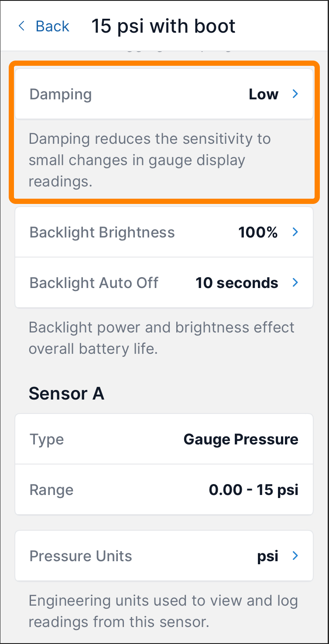This screenshot has width=329, height=644.
Task: Click the Damping row chevron arrow
Action: 295,94
